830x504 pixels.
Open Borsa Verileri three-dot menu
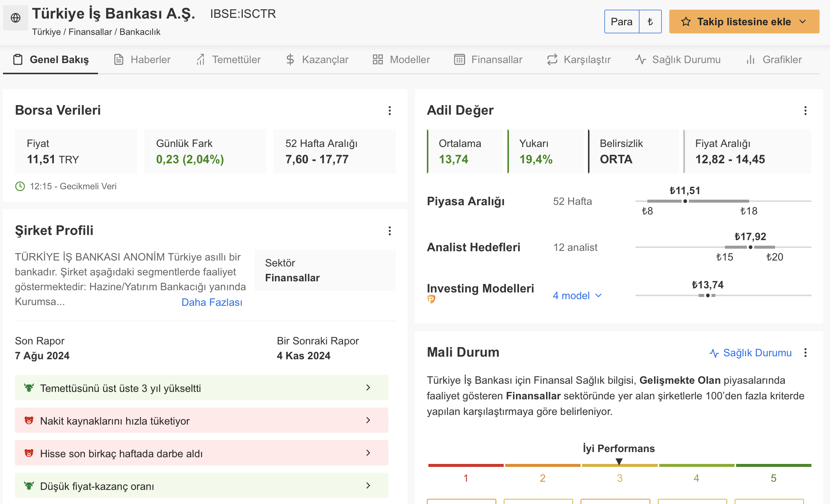pyautogui.click(x=389, y=111)
